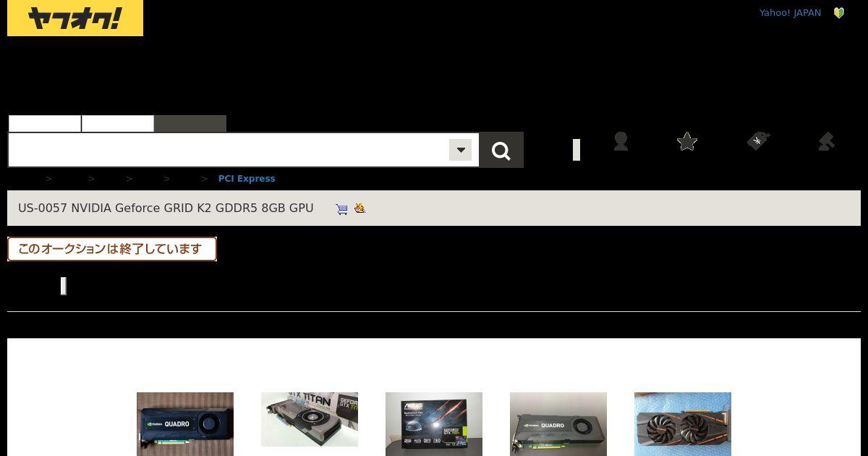This screenshot has height=456, width=868.
Task: Open the star watchlist icon
Action: click(x=687, y=141)
